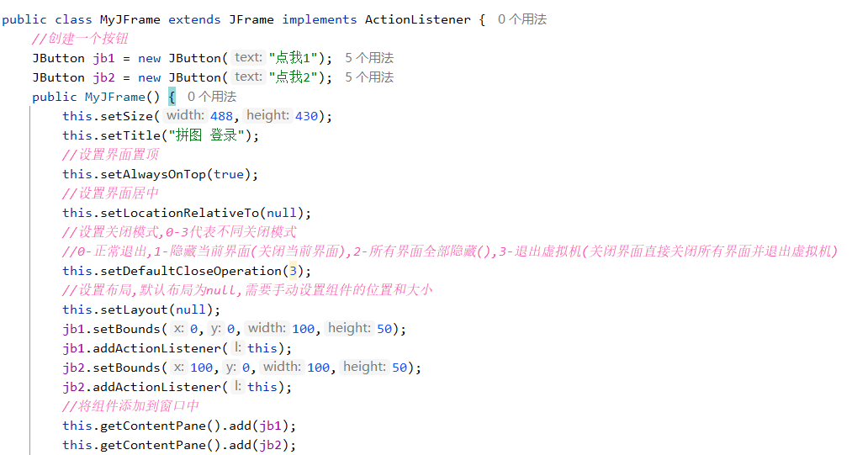Click the comment about default layout being null
The image size is (868, 455).
point(247,291)
